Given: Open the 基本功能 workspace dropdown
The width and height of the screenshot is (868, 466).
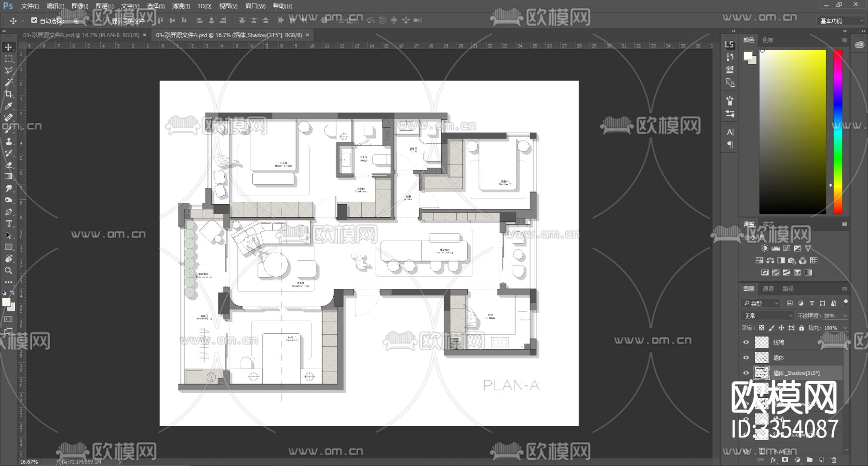Looking at the screenshot, I should [841, 21].
